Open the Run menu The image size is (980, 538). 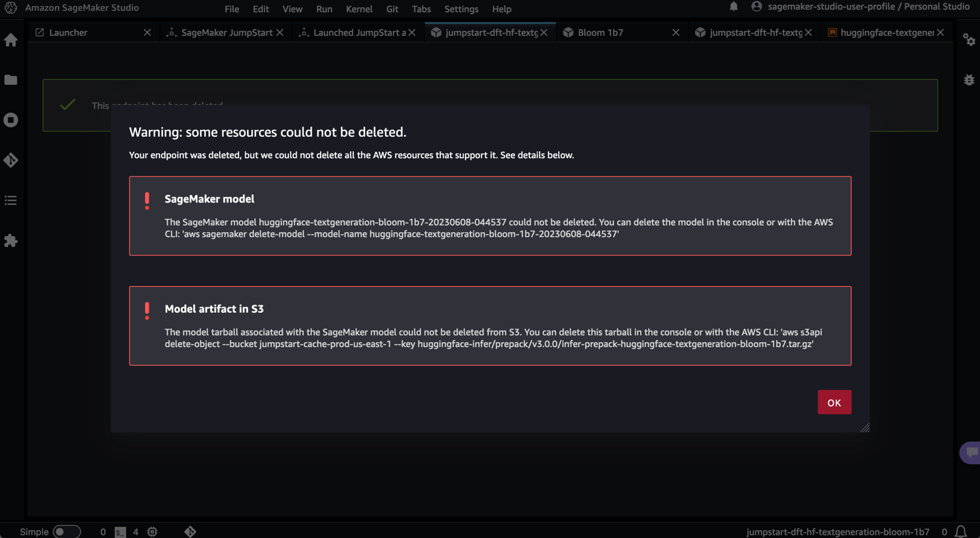point(325,9)
